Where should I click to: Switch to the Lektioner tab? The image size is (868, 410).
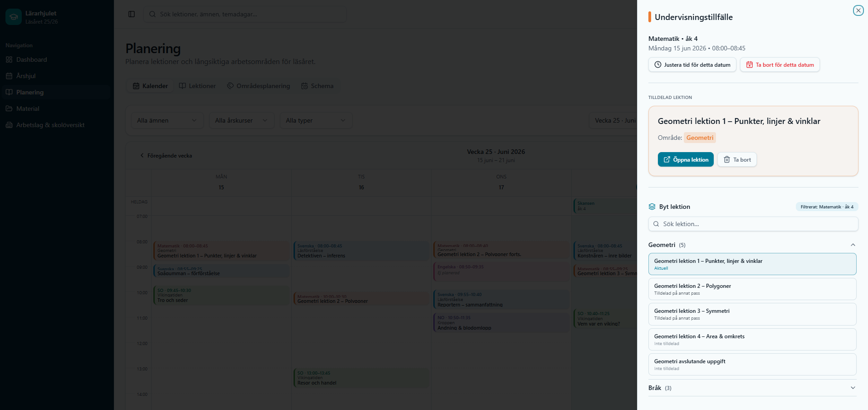point(197,86)
